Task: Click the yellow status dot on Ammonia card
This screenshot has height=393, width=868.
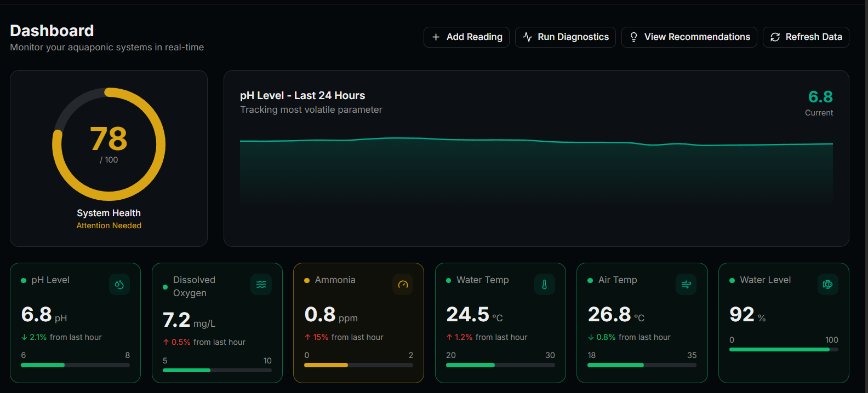Action: click(x=307, y=281)
